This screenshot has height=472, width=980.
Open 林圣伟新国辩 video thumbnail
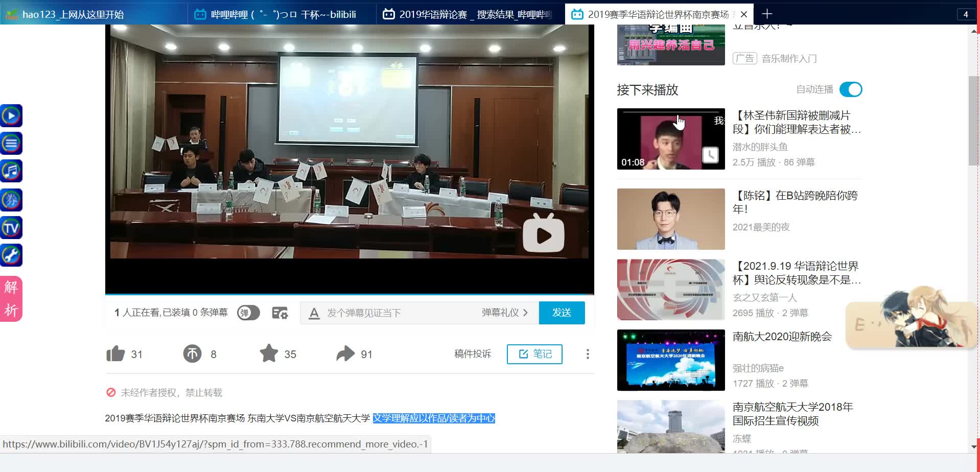click(671, 139)
